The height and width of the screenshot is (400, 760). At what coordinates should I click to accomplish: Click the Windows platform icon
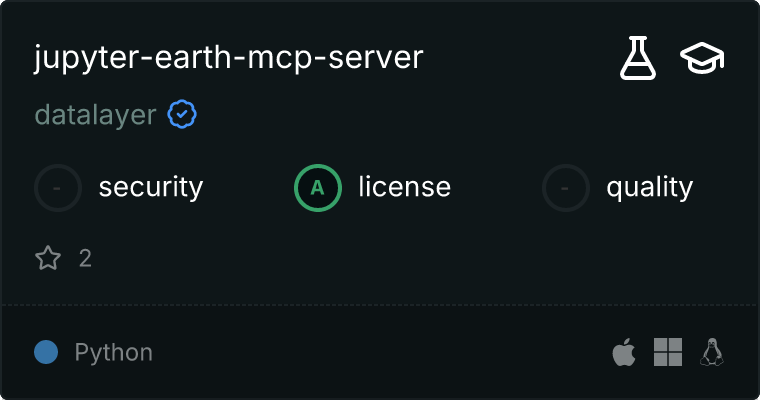[x=667, y=352]
